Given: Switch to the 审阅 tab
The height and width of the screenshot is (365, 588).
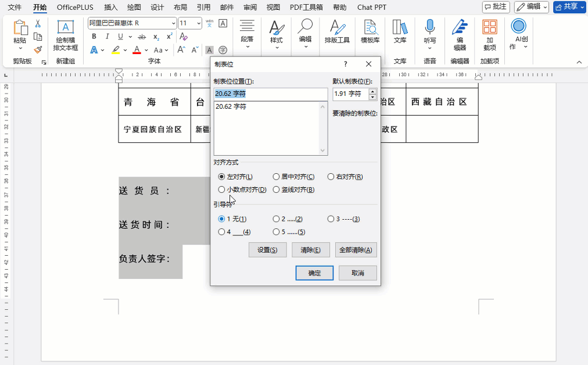Looking at the screenshot, I should [x=250, y=7].
